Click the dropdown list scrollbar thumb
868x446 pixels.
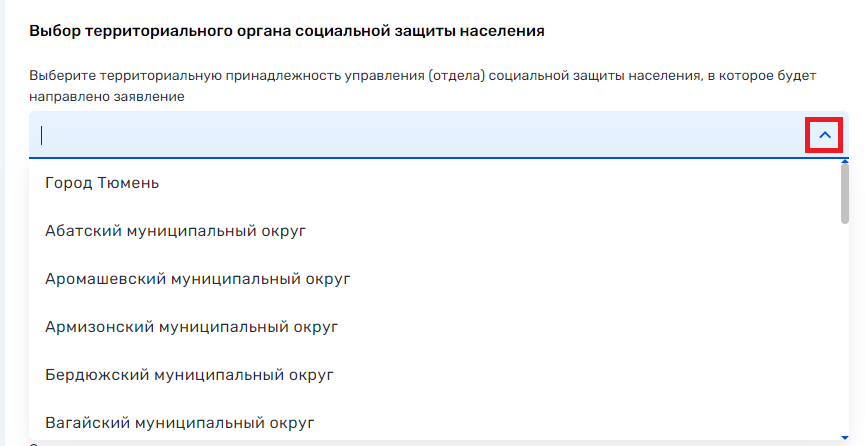[x=845, y=193]
